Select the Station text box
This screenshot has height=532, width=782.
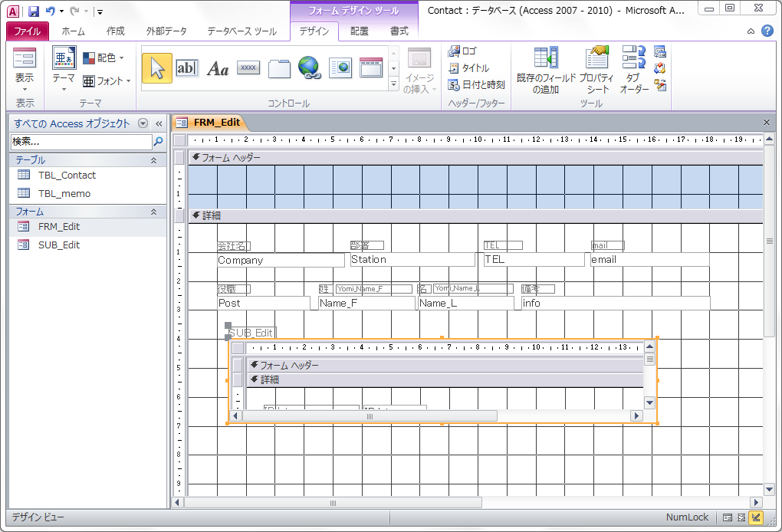pyautogui.click(x=412, y=259)
